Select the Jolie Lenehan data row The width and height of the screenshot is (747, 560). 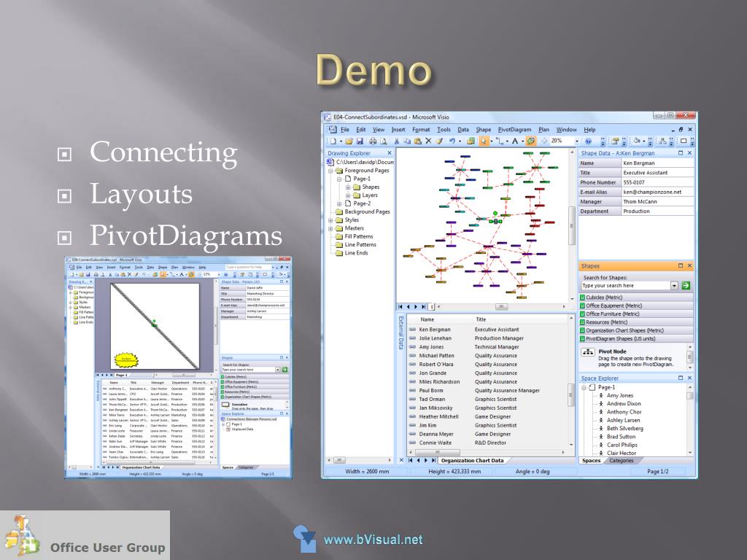(488, 338)
